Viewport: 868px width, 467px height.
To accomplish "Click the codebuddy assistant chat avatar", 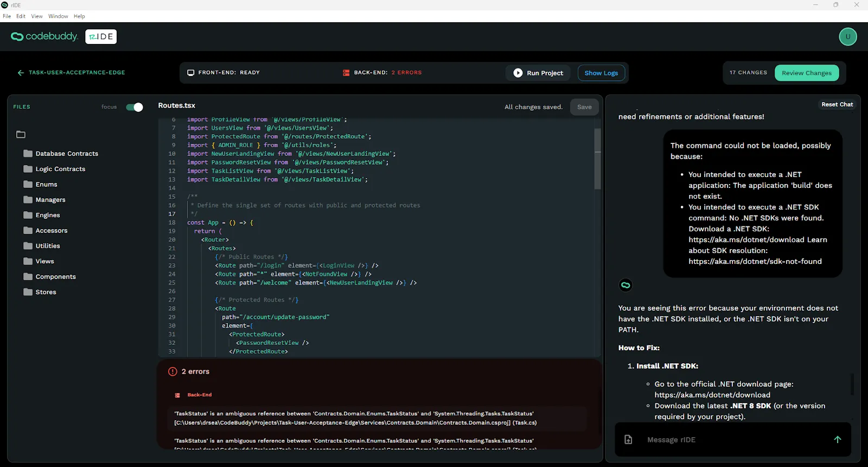I will point(626,285).
